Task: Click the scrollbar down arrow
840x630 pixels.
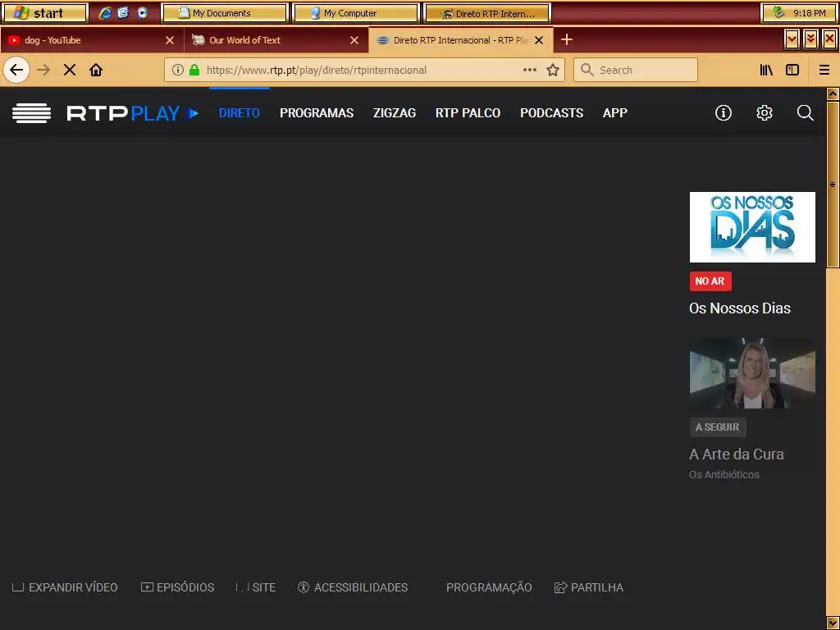Action: coord(833,623)
